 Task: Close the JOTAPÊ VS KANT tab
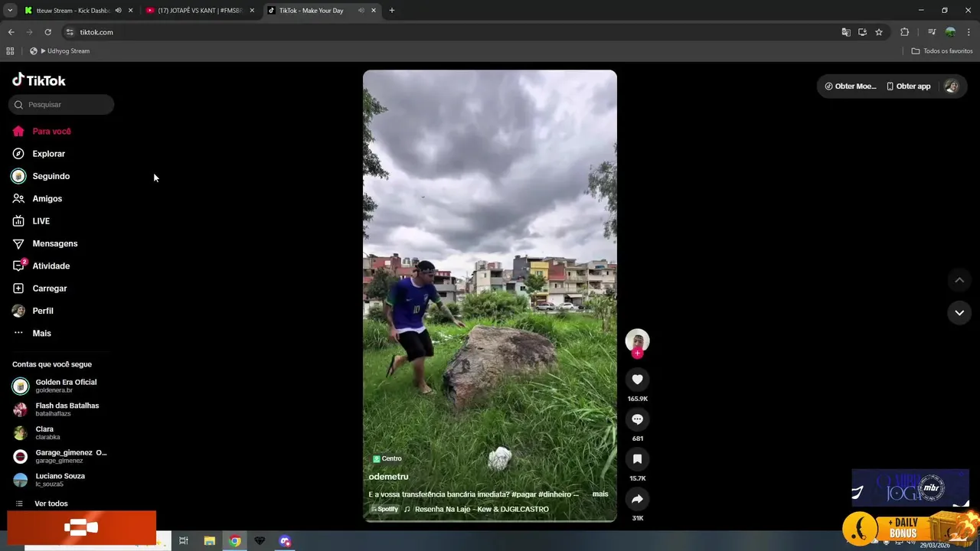[x=252, y=11]
